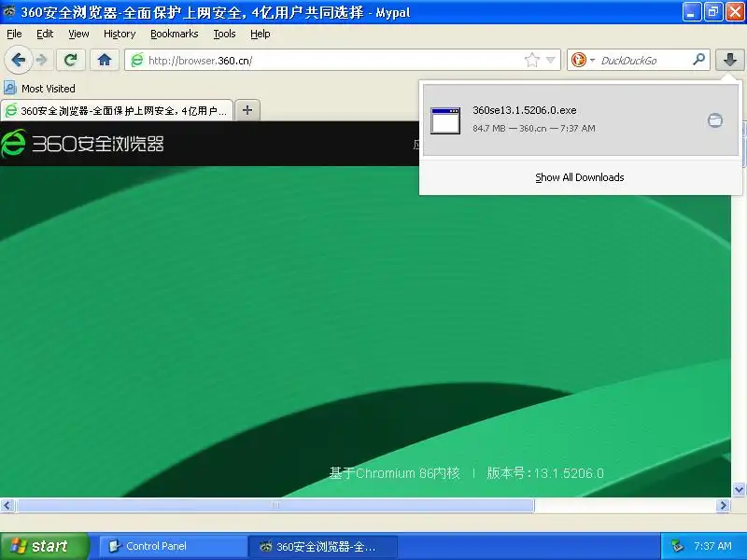Click the version text 版本号:13.1.5206.0
Viewport: 747px width, 560px height.
pos(545,473)
